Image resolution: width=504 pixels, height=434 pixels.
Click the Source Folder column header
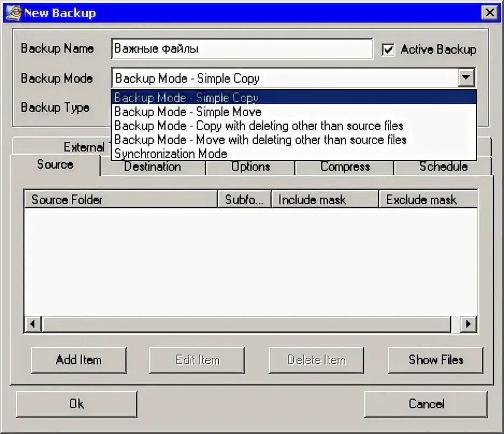coord(121,199)
